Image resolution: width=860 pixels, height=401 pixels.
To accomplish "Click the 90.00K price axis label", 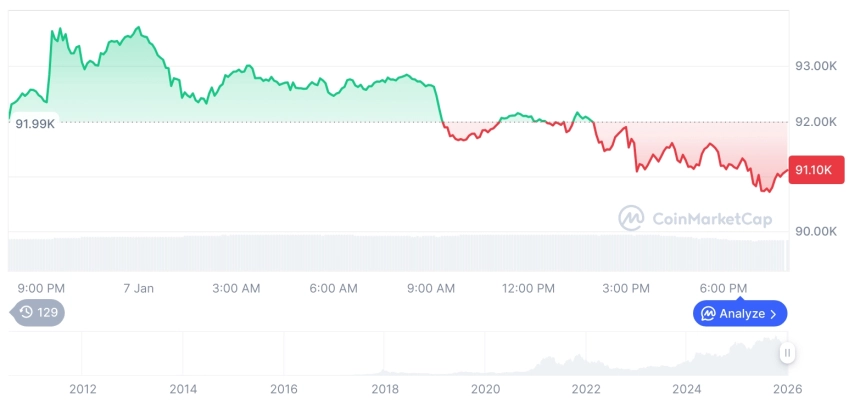I will coord(815,231).
